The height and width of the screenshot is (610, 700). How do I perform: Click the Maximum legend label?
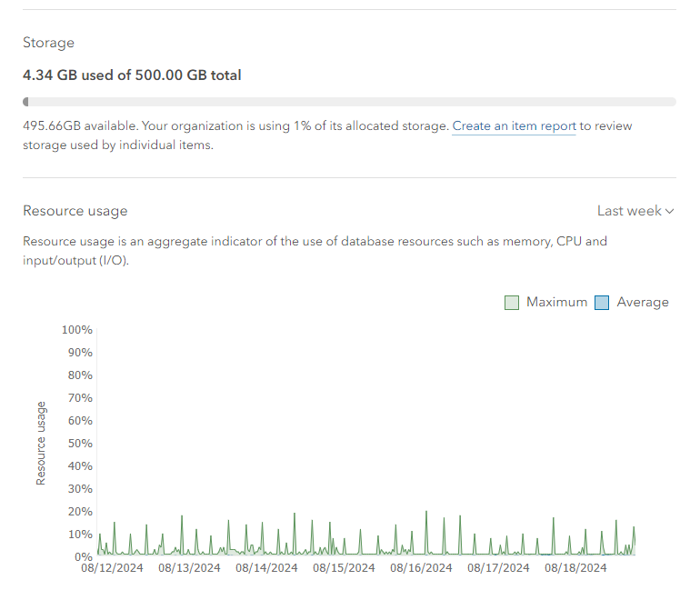(556, 302)
